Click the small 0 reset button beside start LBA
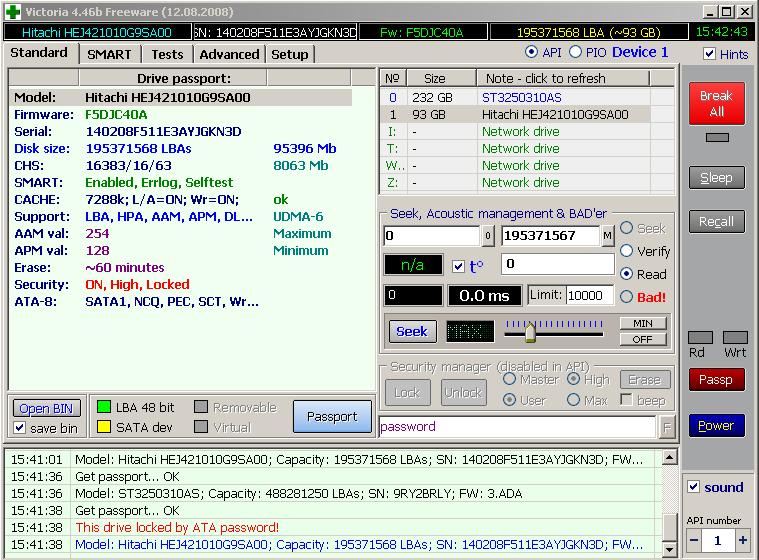 point(487,236)
